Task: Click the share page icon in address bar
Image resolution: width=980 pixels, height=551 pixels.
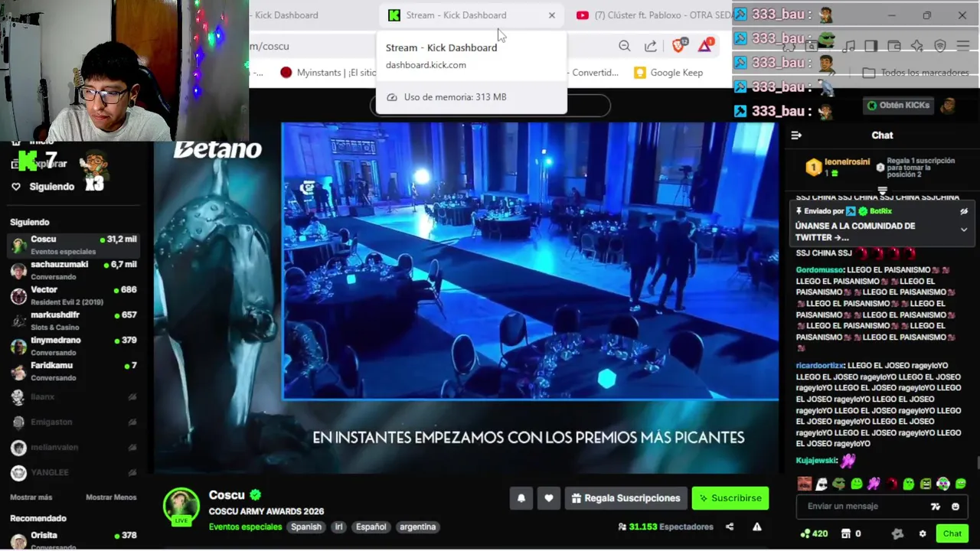Action: coord(651,46)
